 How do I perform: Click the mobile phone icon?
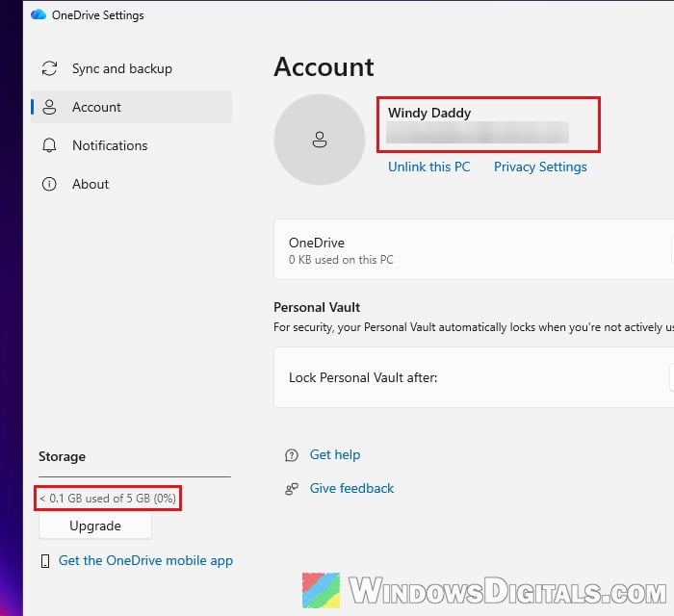(x=45, y=561)
